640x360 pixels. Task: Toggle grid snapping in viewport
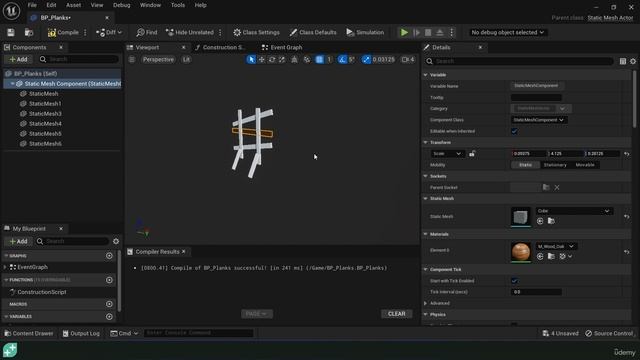tap(320, 60)
